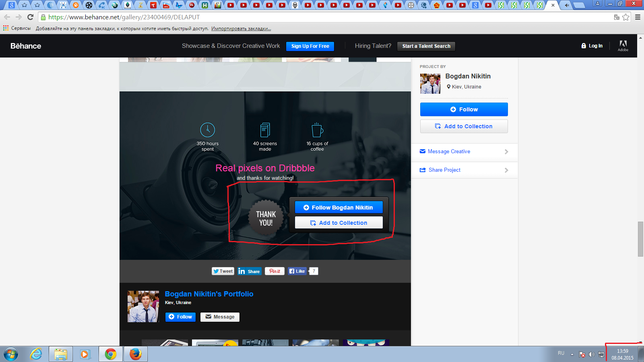Launch Firefox from the taskbar
The width and height of the screenshot is (644, 362).
[x=136, y=354]
